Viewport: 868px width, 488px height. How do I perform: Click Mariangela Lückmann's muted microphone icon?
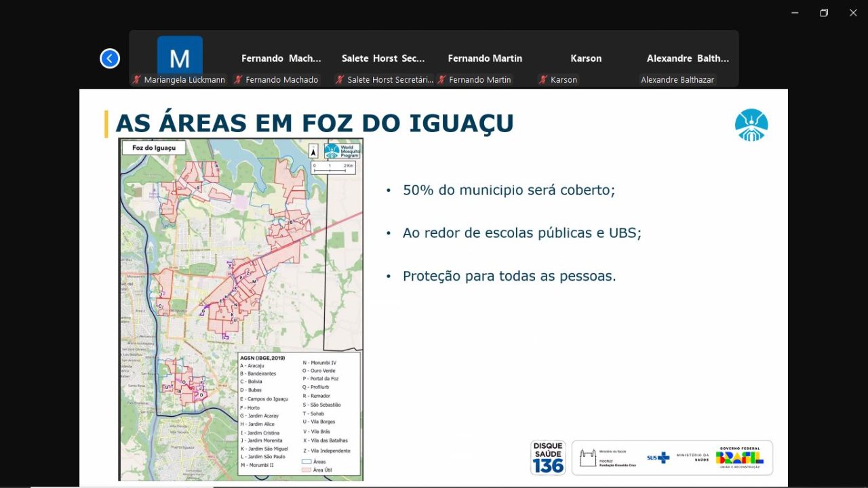137,80
